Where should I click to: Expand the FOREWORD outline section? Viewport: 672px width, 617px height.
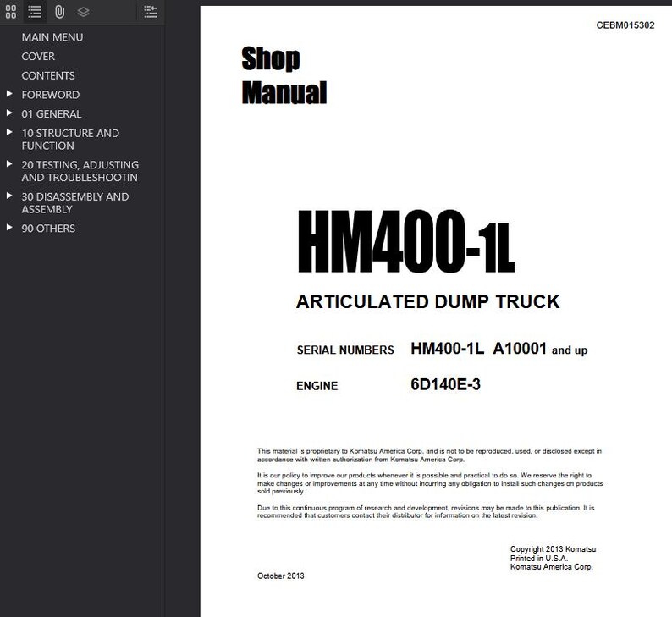[x=9, y=93]
